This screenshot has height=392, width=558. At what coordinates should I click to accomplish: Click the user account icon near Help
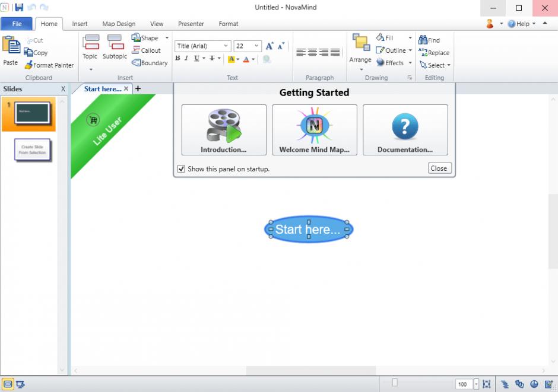click(x=490, y=24)
